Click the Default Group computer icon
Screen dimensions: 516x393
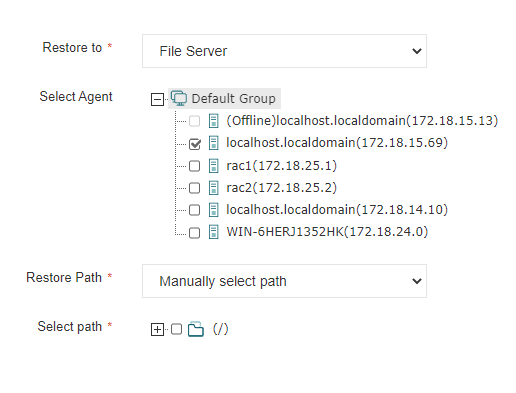179,98
